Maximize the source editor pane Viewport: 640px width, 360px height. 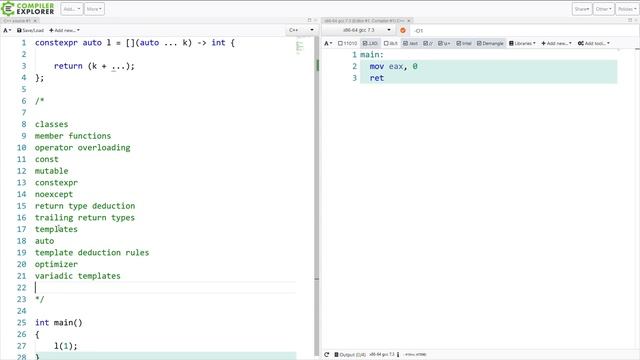coord(309,20)
